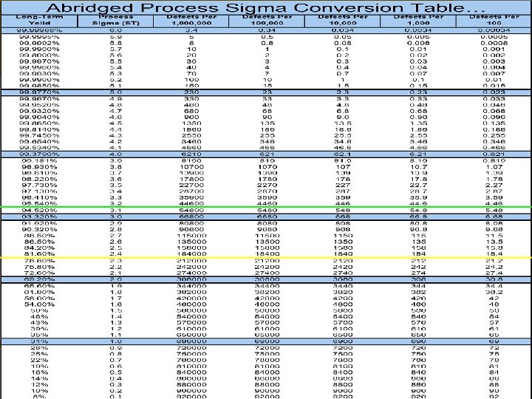Screen dimensions: 532x399
Task: Select the 54.00% yield cell
Action: click(39, 304)
